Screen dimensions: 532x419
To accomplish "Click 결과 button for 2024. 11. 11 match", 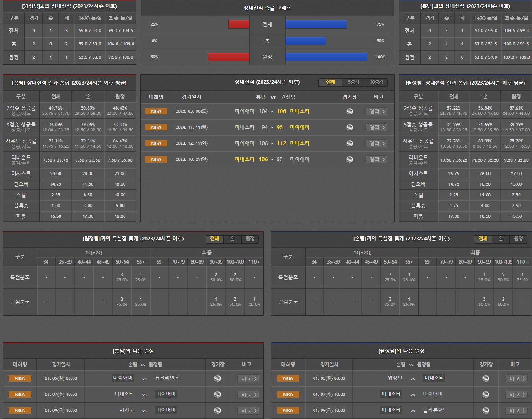I will pyautogui.click(x=376, y=127).
